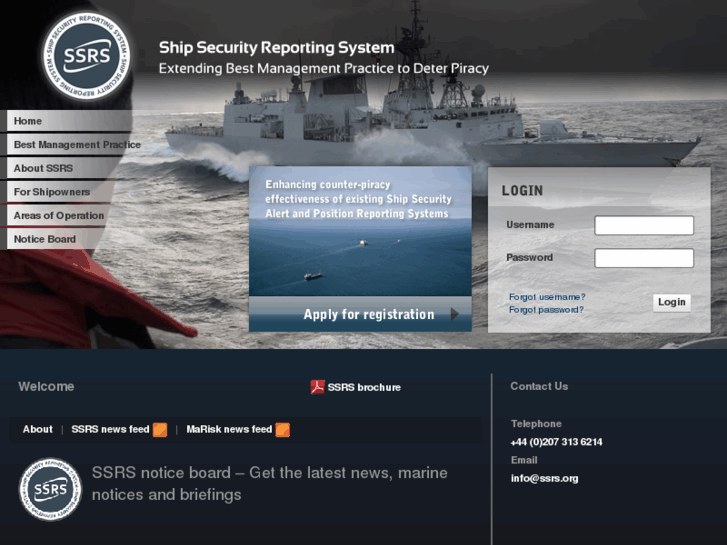Click the Contact Us heading
Viewport: 727px width, 545px height.
pyautogui.click(x=539, y=386)
